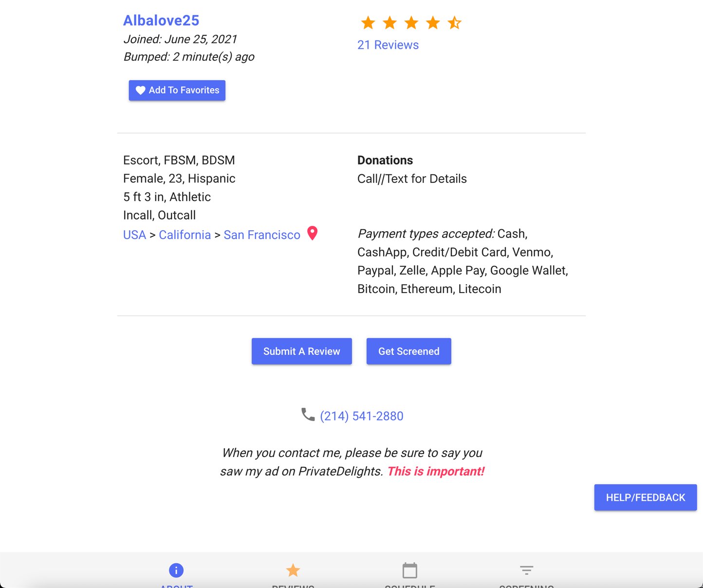The image size is (703, 588).
Task: Click the first orange rating star
Action: click(x=368, y=22)
